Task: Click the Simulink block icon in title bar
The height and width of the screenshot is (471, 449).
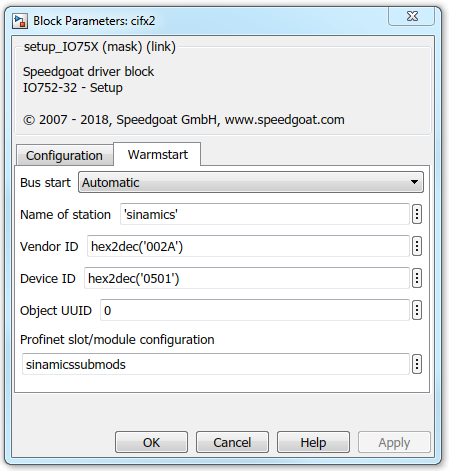Action: pos(20,21)
